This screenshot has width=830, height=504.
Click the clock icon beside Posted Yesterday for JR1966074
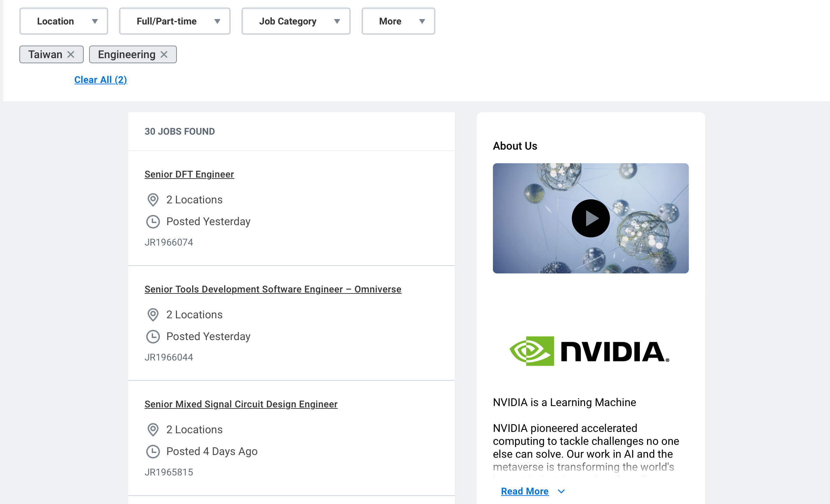coord(153,222)
